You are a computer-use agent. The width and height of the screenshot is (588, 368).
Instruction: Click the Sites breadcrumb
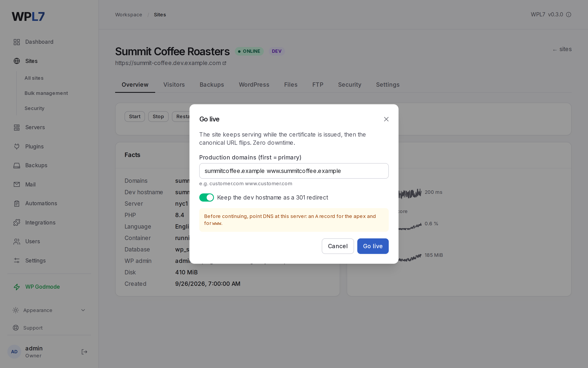(160, 15)
